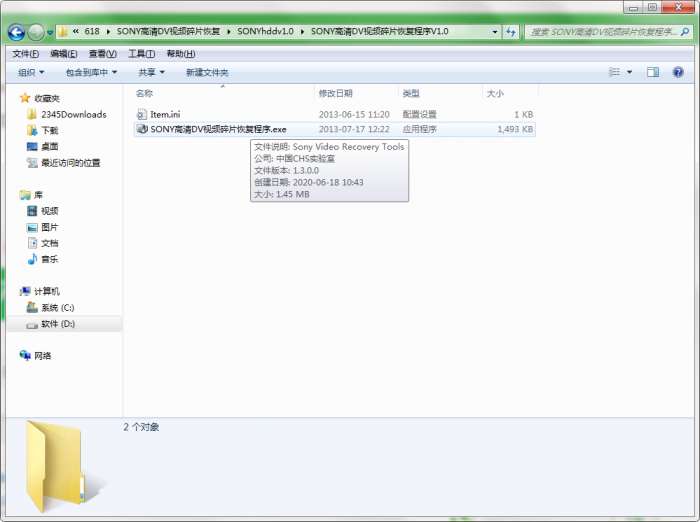Click the magnifier search icon

click(x=684, y=32)
